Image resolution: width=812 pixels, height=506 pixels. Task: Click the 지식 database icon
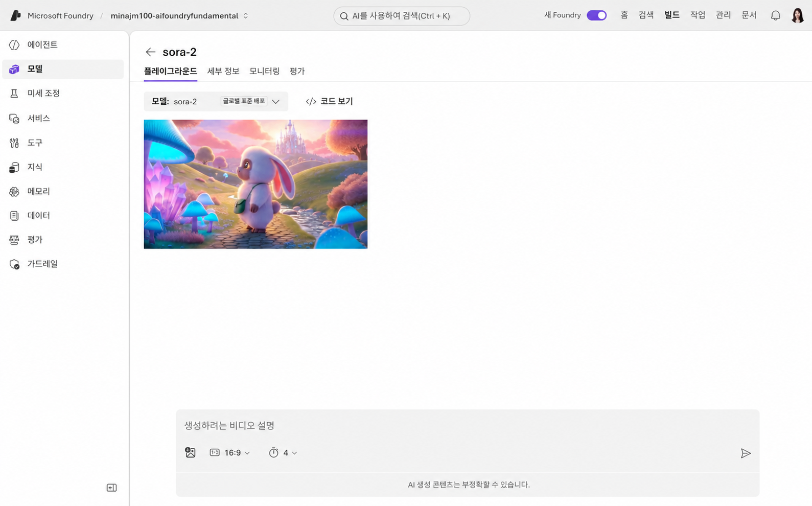coord(14,167)
